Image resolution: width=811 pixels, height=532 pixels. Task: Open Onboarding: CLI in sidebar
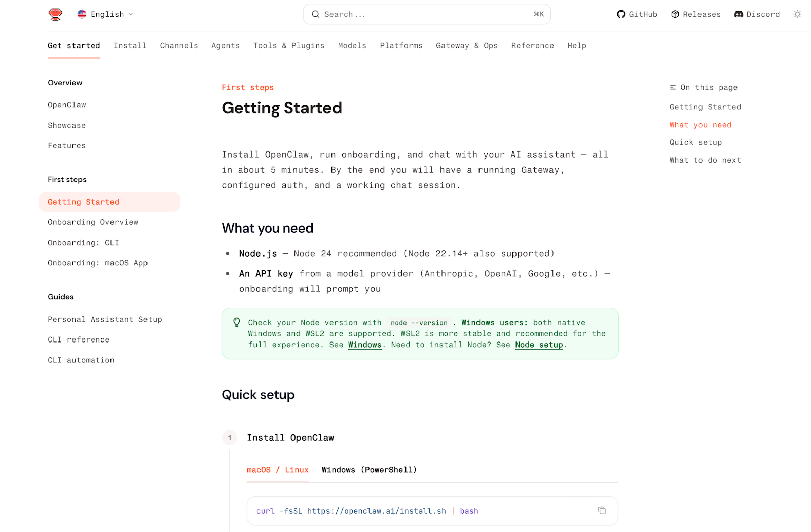83,243
